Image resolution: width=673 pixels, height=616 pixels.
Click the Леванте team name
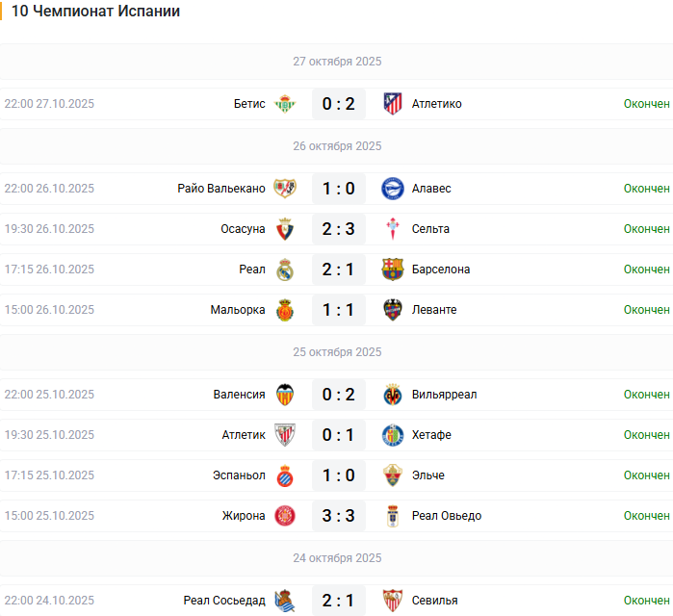tap(434, 310)
